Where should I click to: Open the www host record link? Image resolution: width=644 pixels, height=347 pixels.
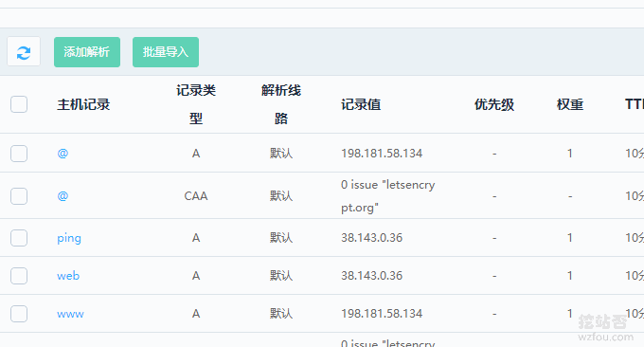70,314
